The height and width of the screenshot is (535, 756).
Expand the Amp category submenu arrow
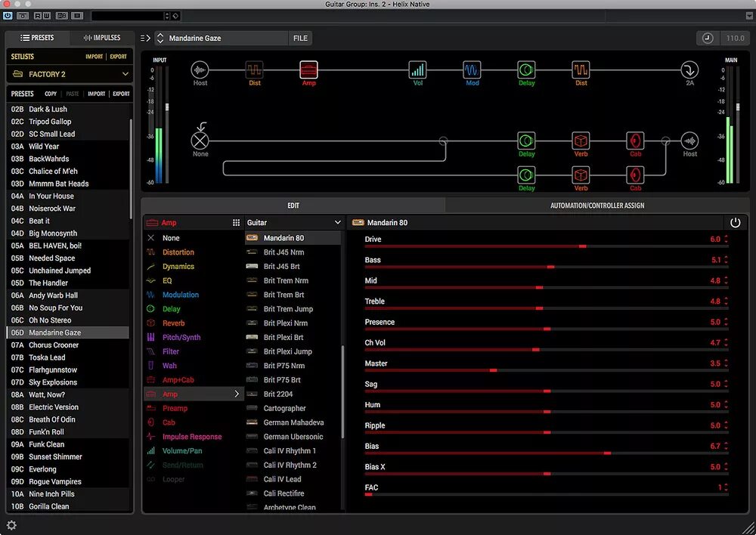click(x=236, y=394)
